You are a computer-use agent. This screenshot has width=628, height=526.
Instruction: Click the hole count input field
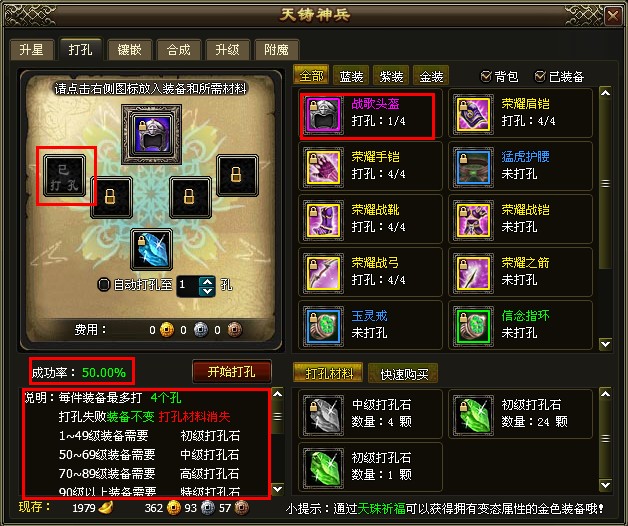pyautogui.click(x=189, y=285)
